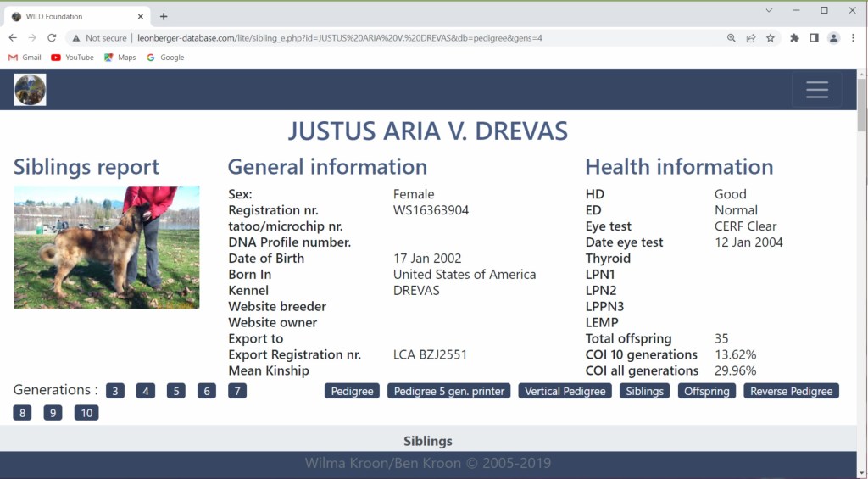Open the Chrome profile avatar
This screenshot has height=479, width=868.
pos(833,38)
